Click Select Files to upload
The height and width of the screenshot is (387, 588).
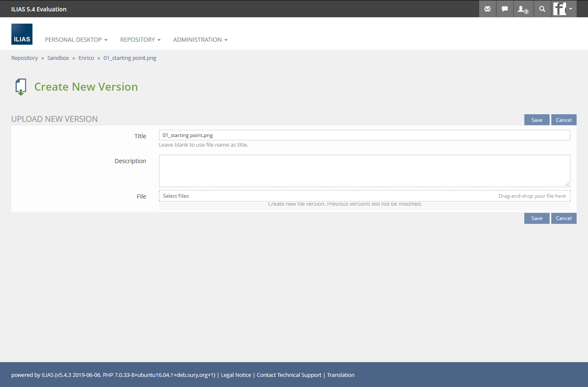[176, 196]
